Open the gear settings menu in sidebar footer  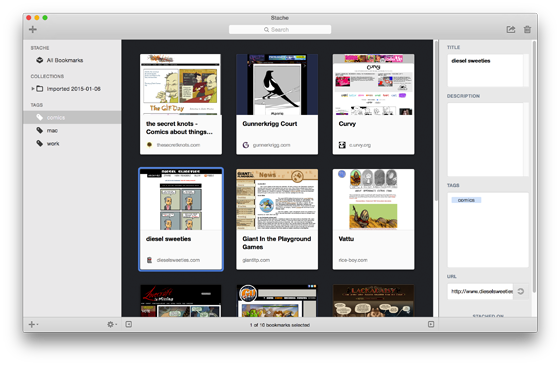[x=112, y=324]
